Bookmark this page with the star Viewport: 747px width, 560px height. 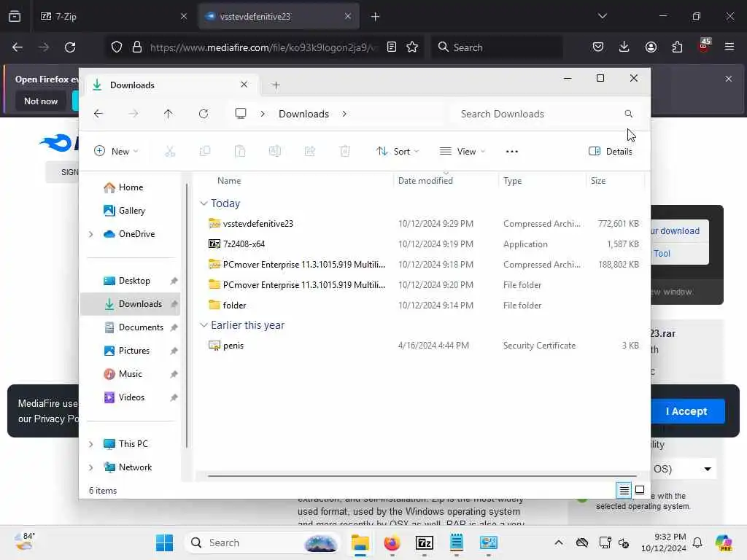[x=412, y=47]
